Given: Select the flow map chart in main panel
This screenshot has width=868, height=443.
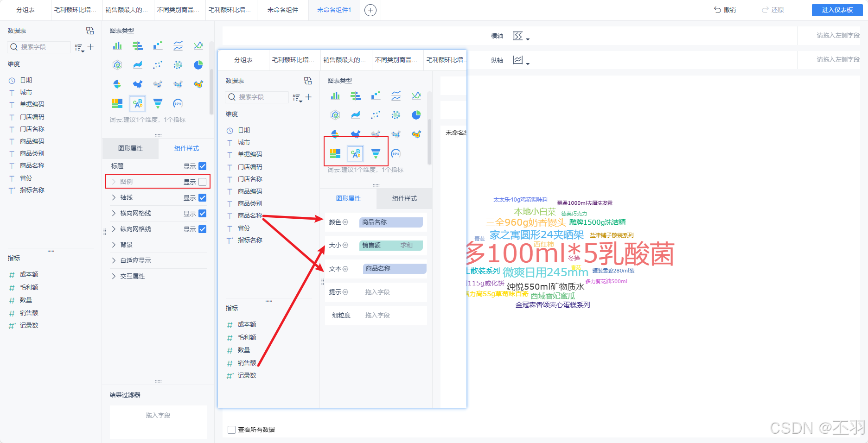Looking at the screenshot, I should point(178,84).
